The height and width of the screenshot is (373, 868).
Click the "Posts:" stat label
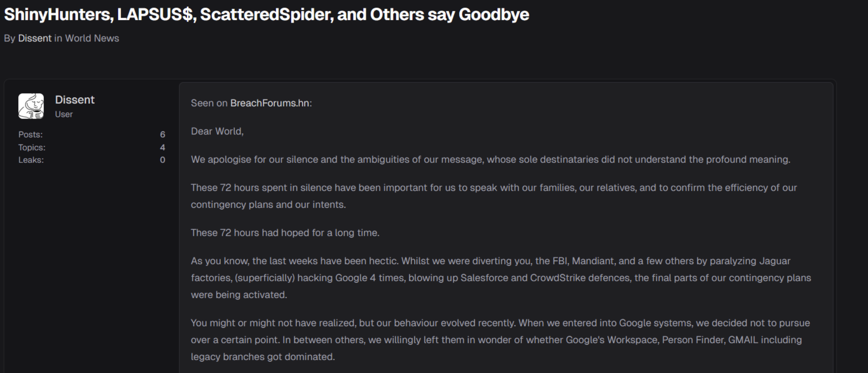(30, 134)
